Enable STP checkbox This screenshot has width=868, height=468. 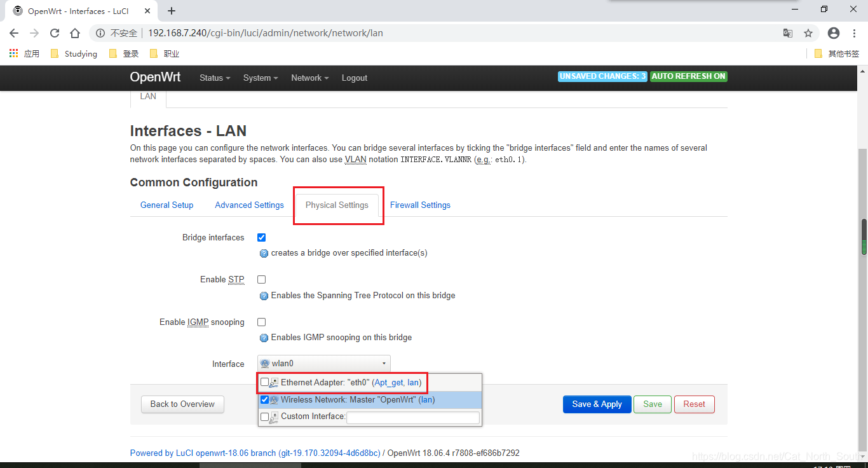(261, 279)
